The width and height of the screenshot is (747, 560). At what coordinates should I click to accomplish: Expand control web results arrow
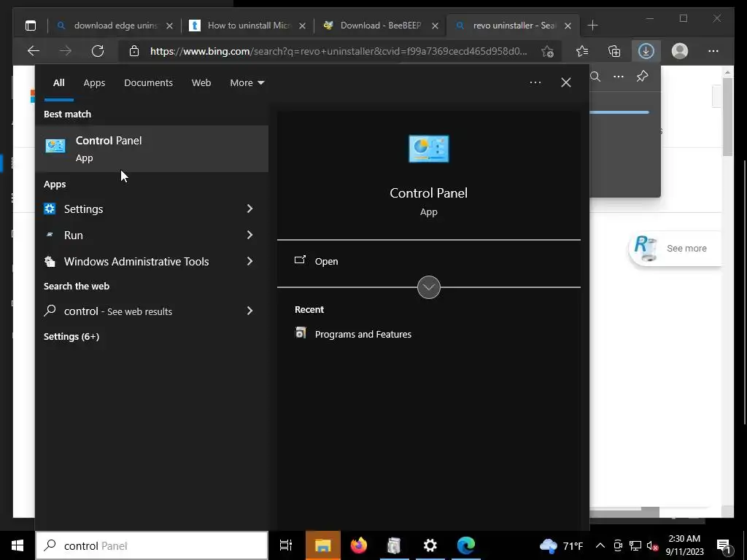coord(249,311)
